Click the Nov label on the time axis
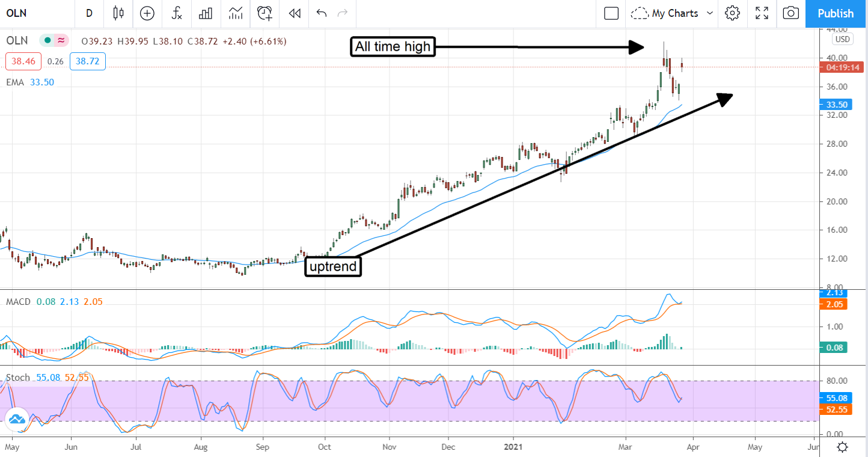Screen dimensions: 868x457 390,447
